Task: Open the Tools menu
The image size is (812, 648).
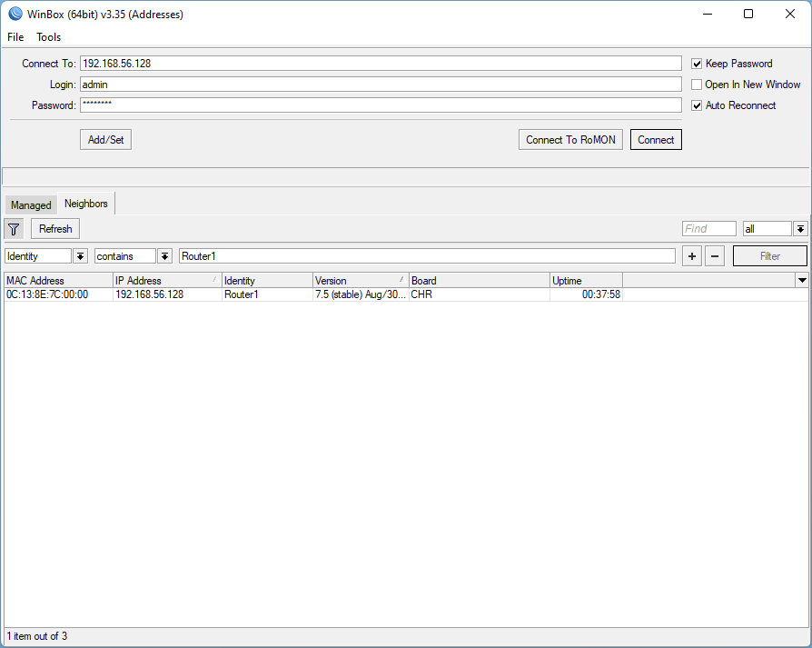Action: click(x=48, y=37)
